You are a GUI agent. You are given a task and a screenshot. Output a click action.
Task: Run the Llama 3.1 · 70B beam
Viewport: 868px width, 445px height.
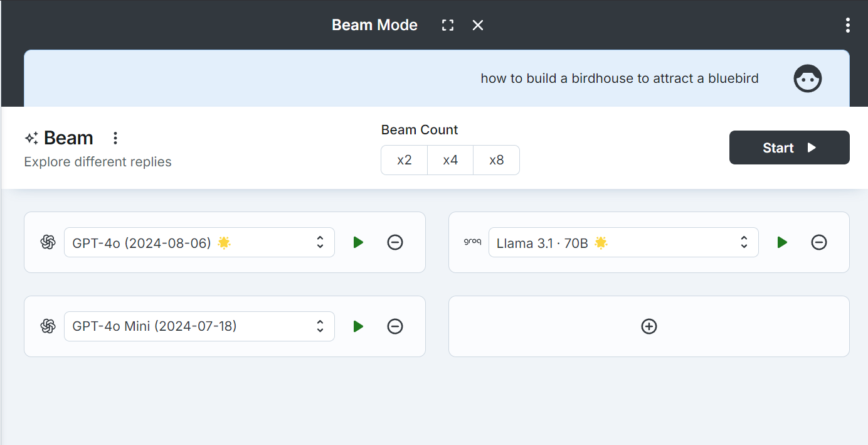(782, 242)
